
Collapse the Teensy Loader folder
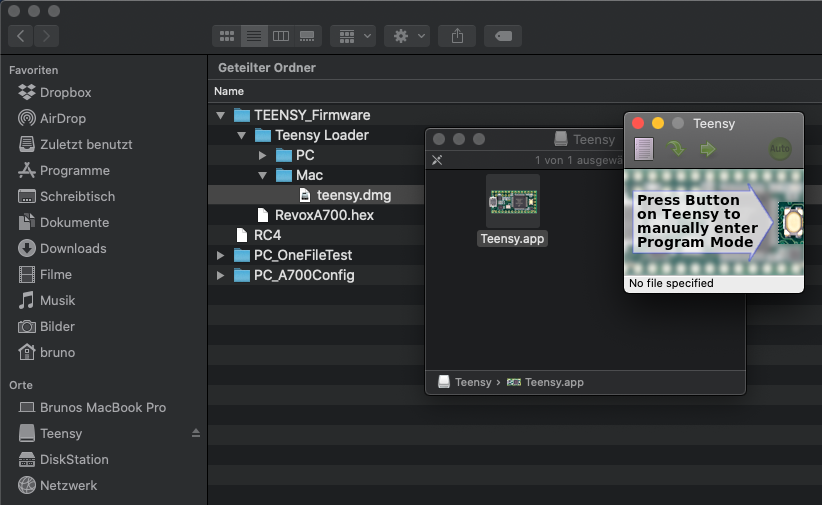tap(242, 135)
